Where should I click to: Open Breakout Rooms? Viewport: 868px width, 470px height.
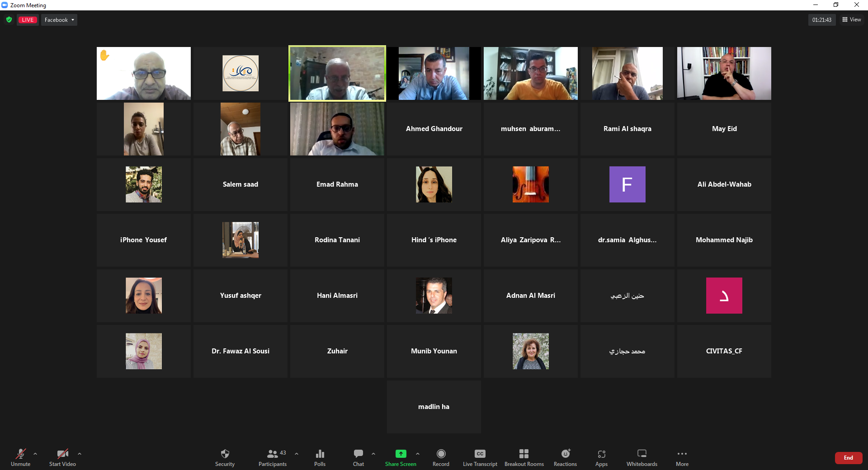tap(524, 457)
